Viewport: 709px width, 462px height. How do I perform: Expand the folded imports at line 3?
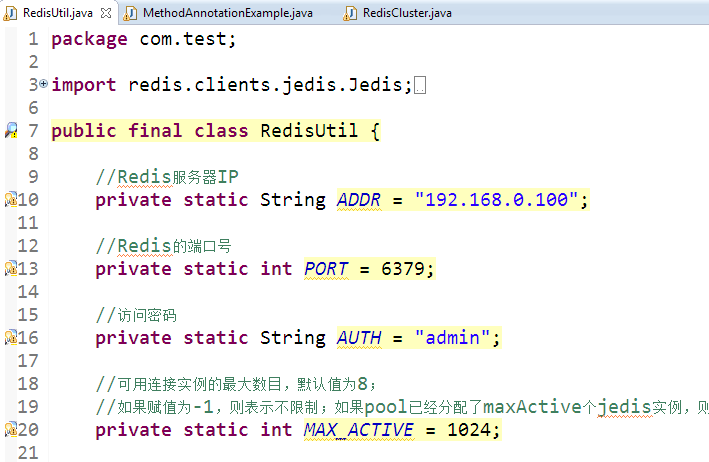(x=43, y=84)
